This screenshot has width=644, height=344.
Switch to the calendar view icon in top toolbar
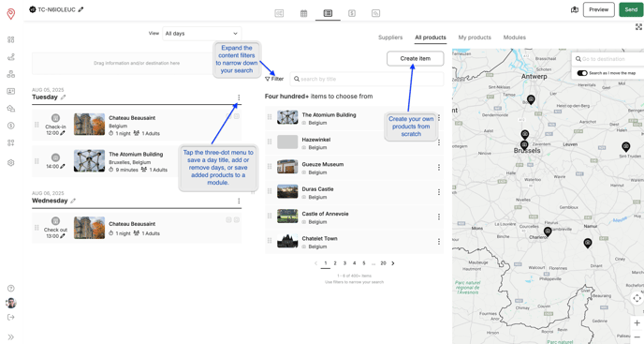point(303,13)
